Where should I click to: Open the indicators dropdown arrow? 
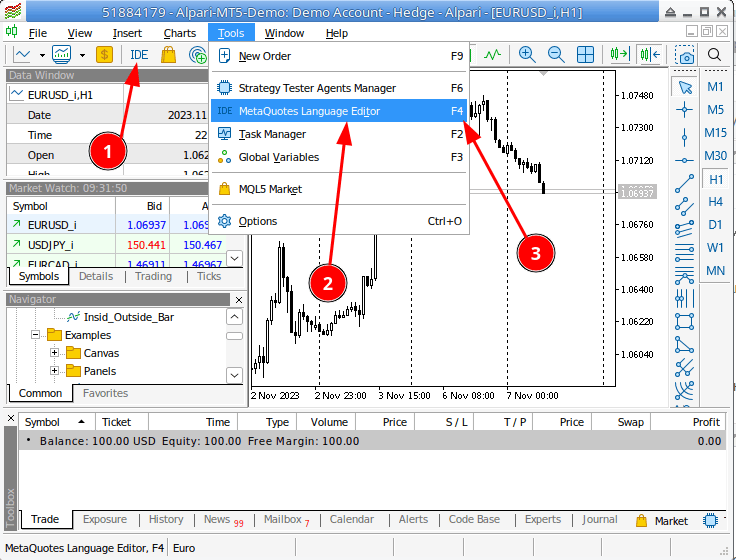(x=82, y=55)
